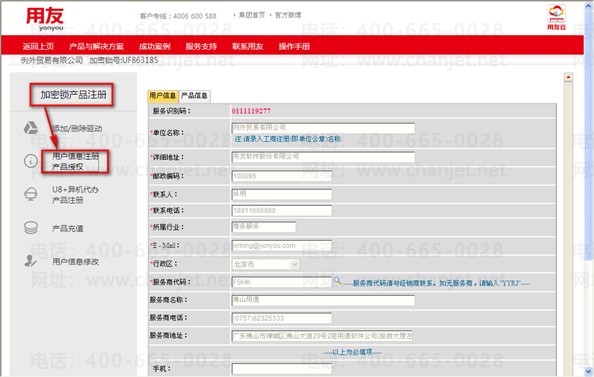Click the 服务商代码 field showing FSHK

281,282
